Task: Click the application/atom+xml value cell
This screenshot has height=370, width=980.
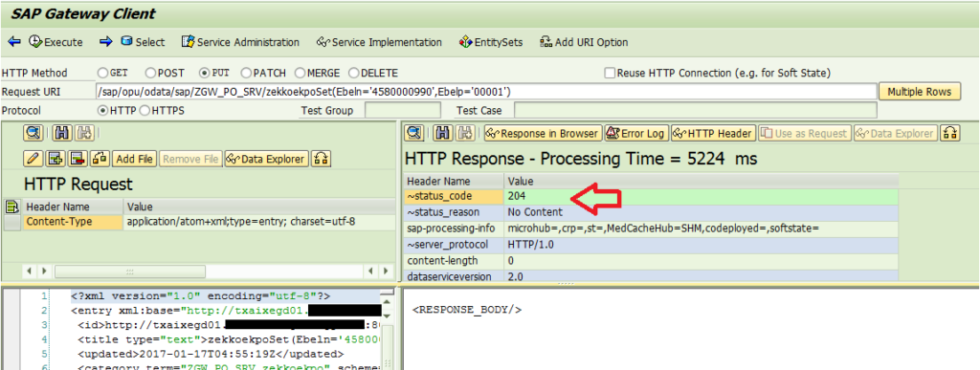Action: (x=258, y=222)
